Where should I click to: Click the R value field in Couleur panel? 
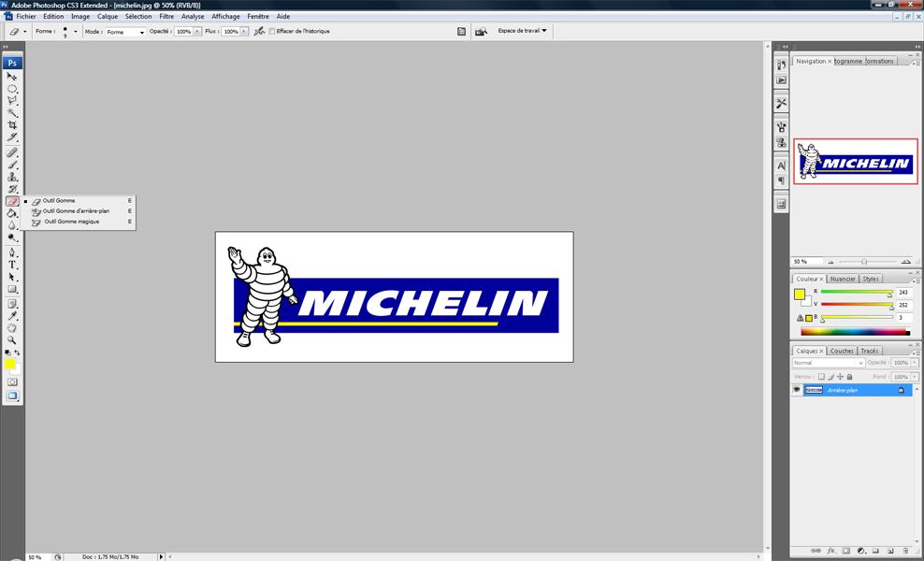click(904, 293)
